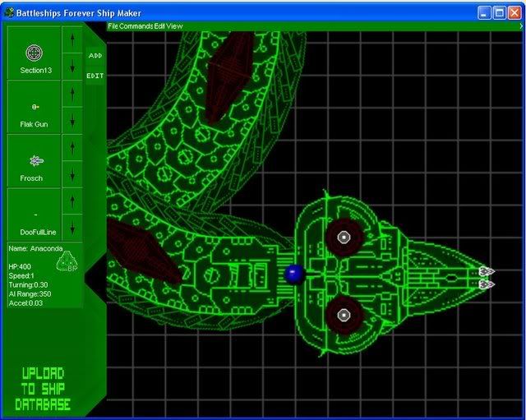Switch to ADD mode
Viewport: 526px width, 420px height.
[95, 56]
